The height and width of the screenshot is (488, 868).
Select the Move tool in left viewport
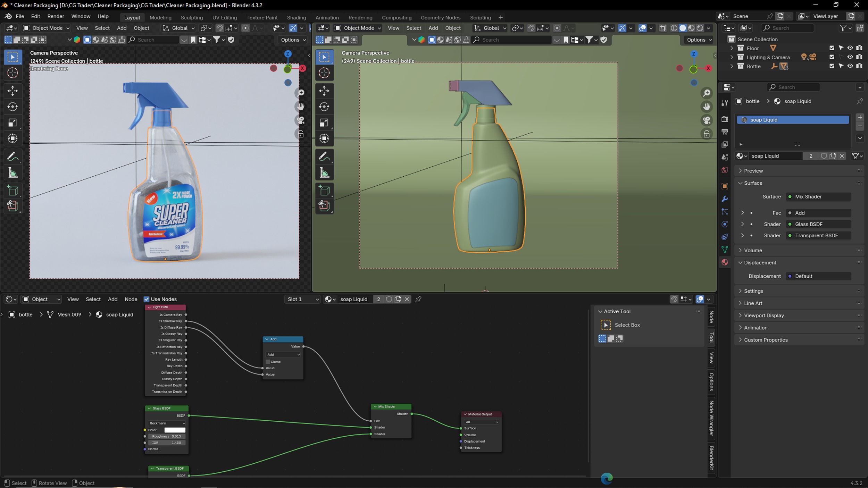click(13, 91)
